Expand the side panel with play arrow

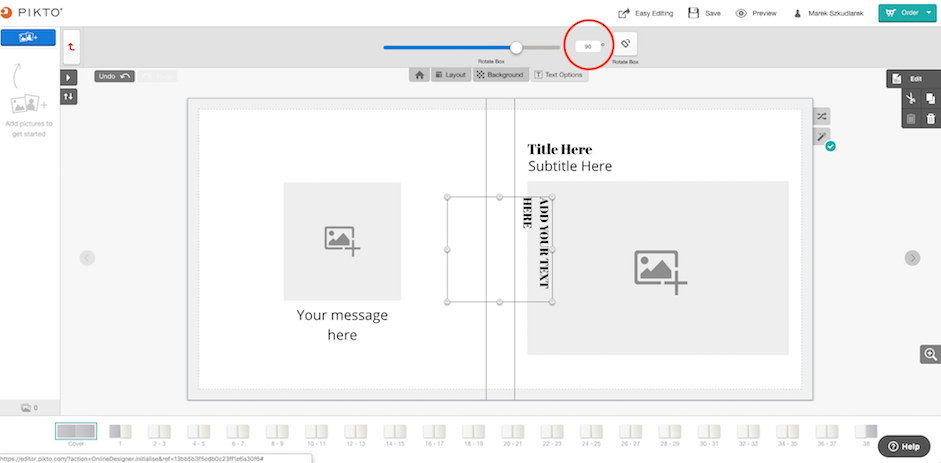click(x=68, y=77)
